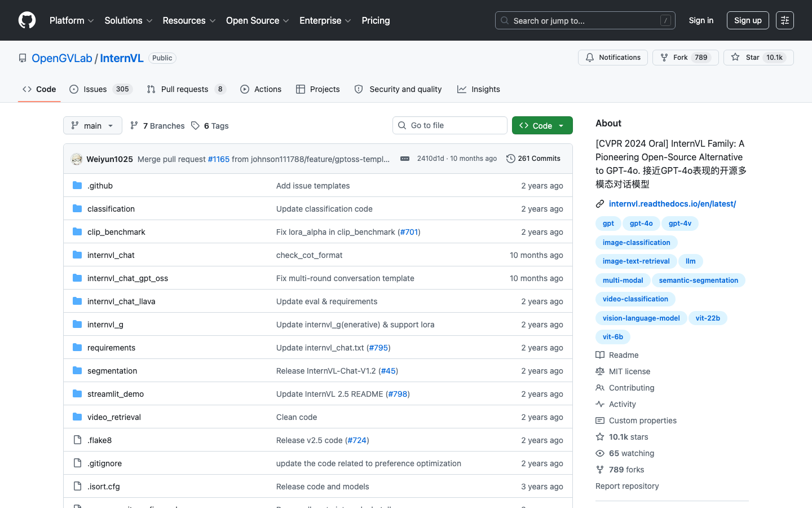Screen dimensions: 812x508
Task: Click the Sign in link
Action: click(701, 20)
